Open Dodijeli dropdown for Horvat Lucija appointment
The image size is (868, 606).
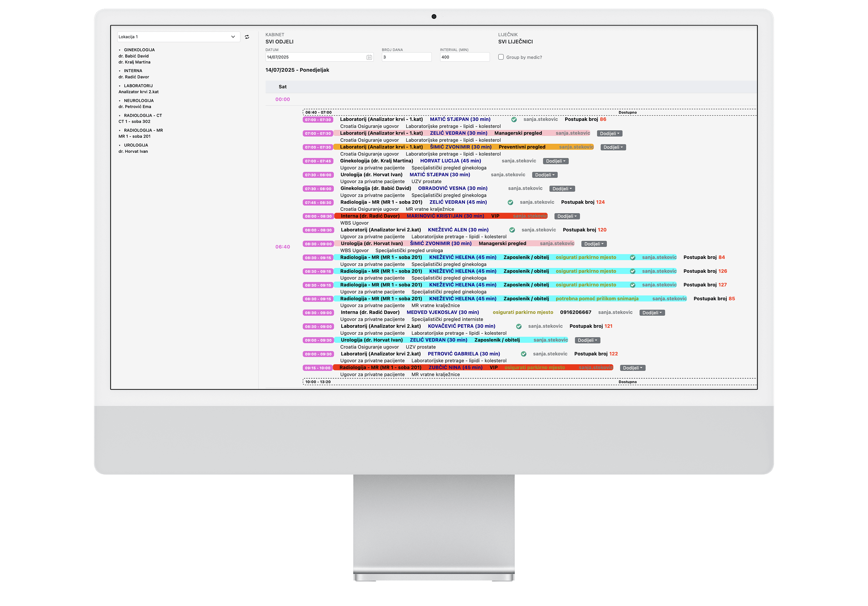pos(556,161)
